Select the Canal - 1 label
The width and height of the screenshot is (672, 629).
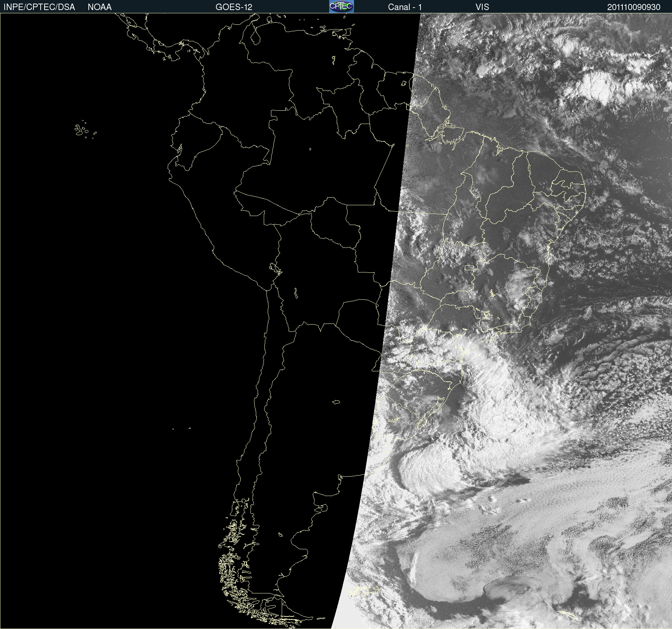(405, 7)
